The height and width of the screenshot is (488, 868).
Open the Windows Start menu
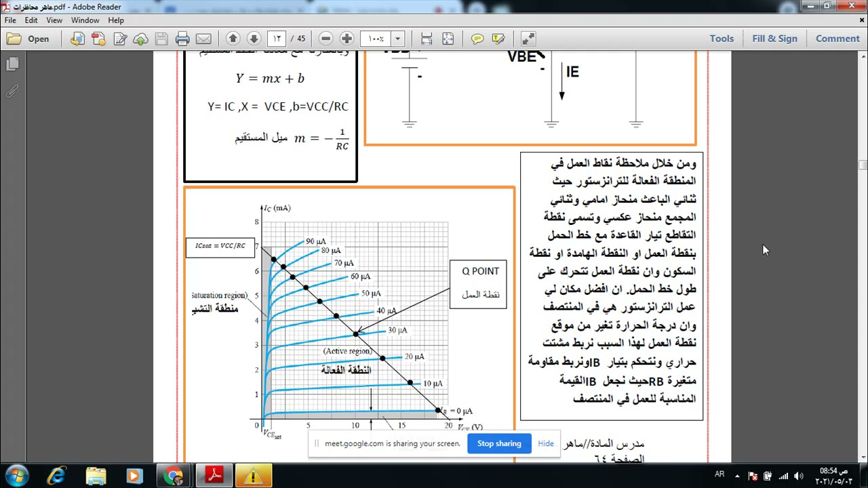[17, 476]
